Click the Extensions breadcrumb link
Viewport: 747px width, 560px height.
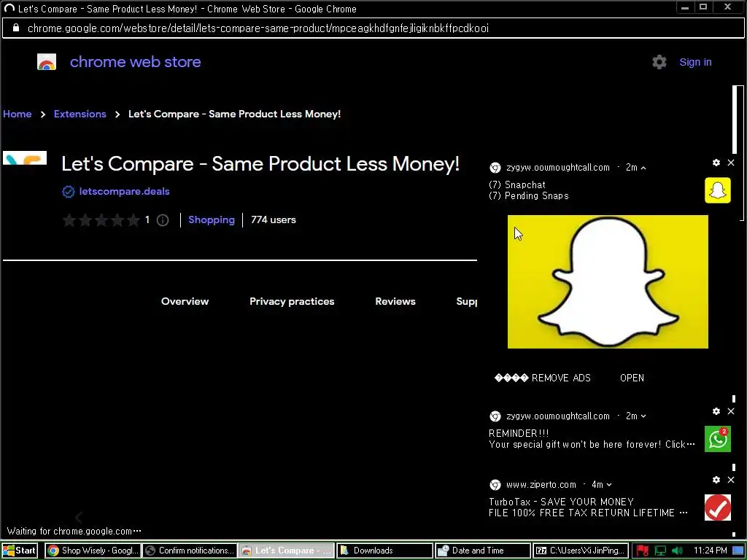[80, 114]
